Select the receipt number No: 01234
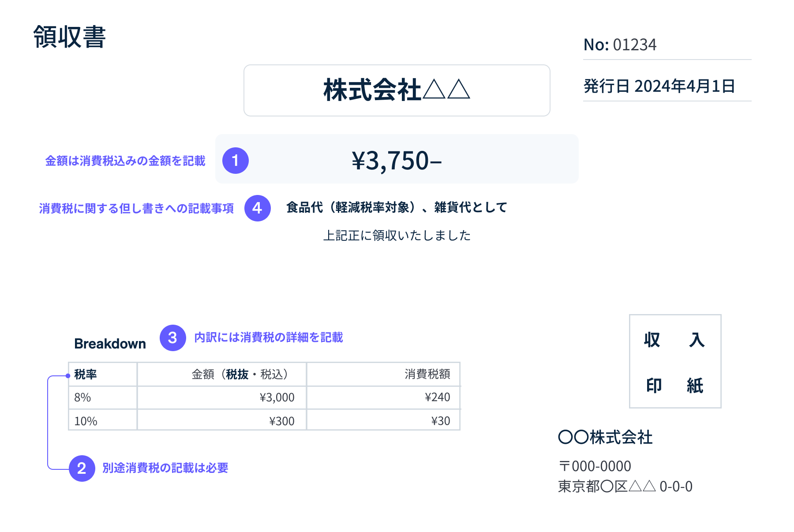The image size is (794, 532). coord(620,45)
